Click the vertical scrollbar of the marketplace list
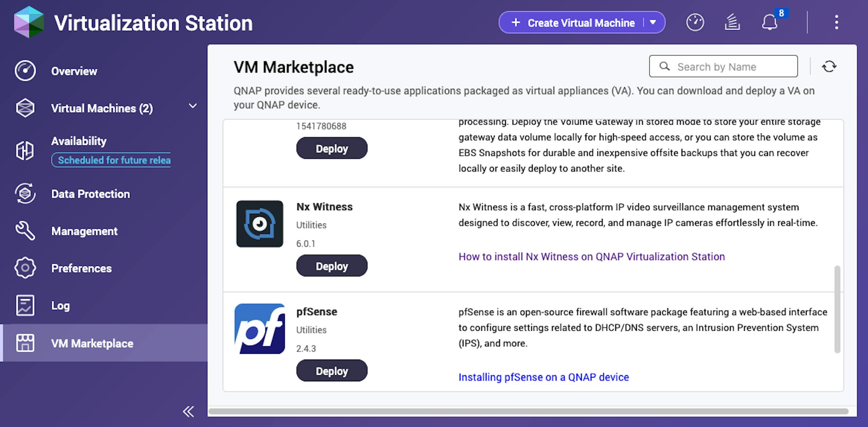Screen dimensions: 868x427 [837, 309]
